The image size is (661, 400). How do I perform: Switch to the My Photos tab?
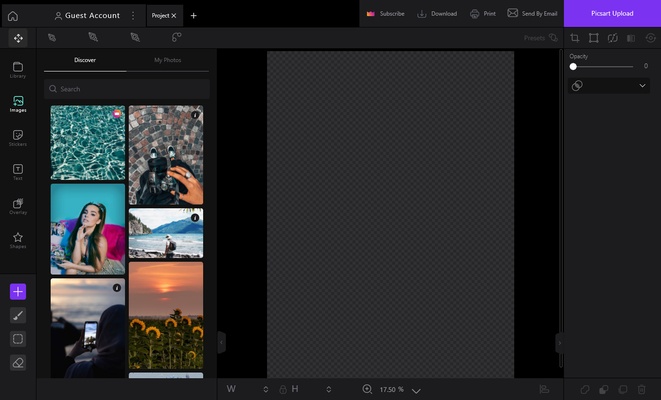tap(167, 60)
